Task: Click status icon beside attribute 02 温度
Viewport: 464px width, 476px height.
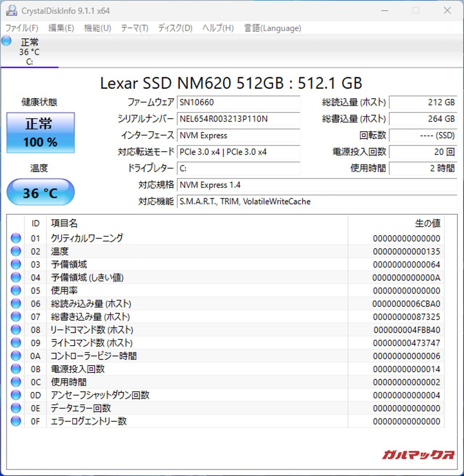Action: [16, 251]
